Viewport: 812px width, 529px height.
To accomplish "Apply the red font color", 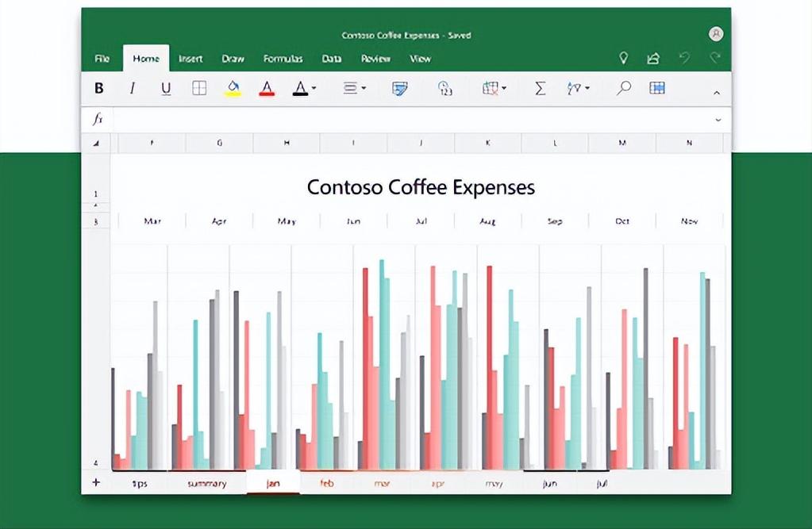I will click(x=267, y=89).
